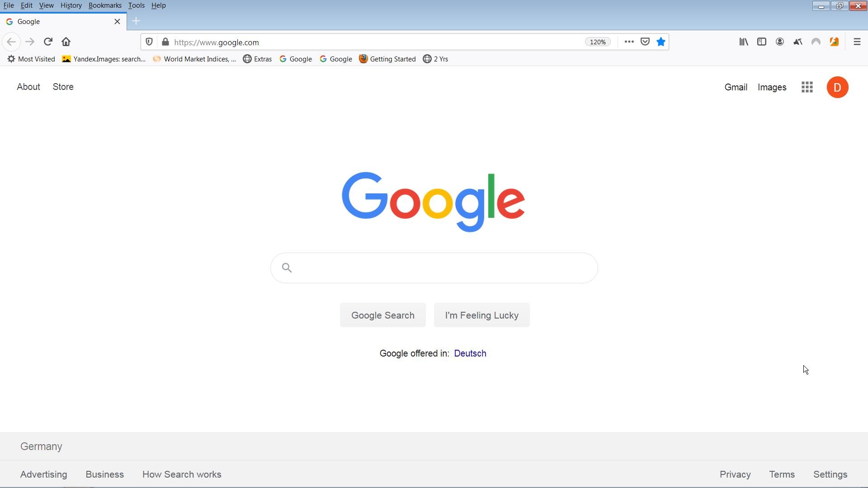868x488 pixels.
Task: Toggle the blue bookmark star
Action: click(x=661, y=42)
